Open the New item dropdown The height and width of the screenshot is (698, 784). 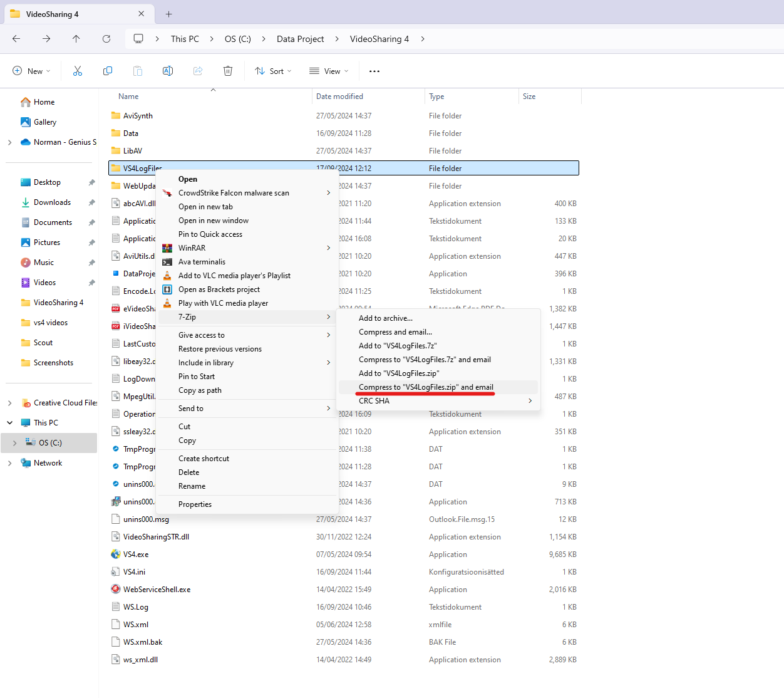[x=31, y=71]
